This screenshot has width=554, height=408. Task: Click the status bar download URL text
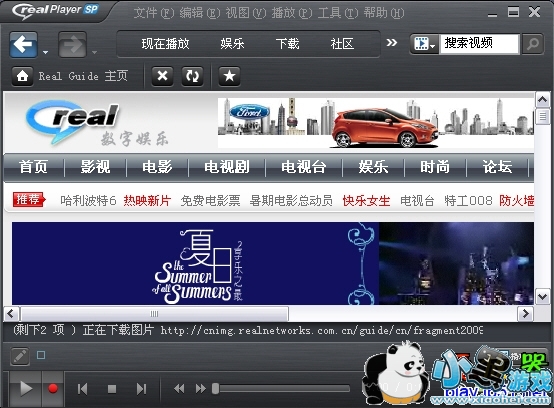point(322,331)
